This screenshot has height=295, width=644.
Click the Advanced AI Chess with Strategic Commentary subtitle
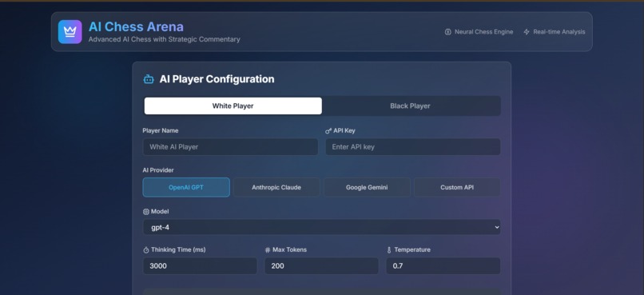(165, 39)
